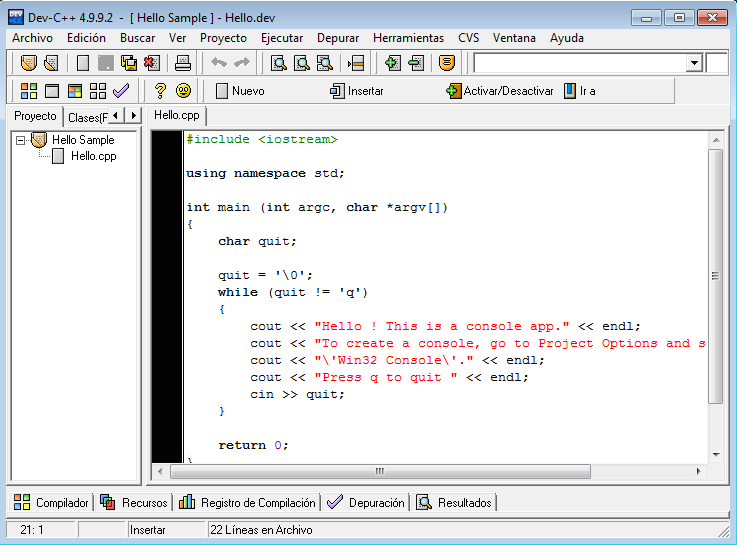Toggle bookmark with Activar/Desactivar button
Image resolution: width=737 pixels, height=545 pixels.
[x=499, y=91]
